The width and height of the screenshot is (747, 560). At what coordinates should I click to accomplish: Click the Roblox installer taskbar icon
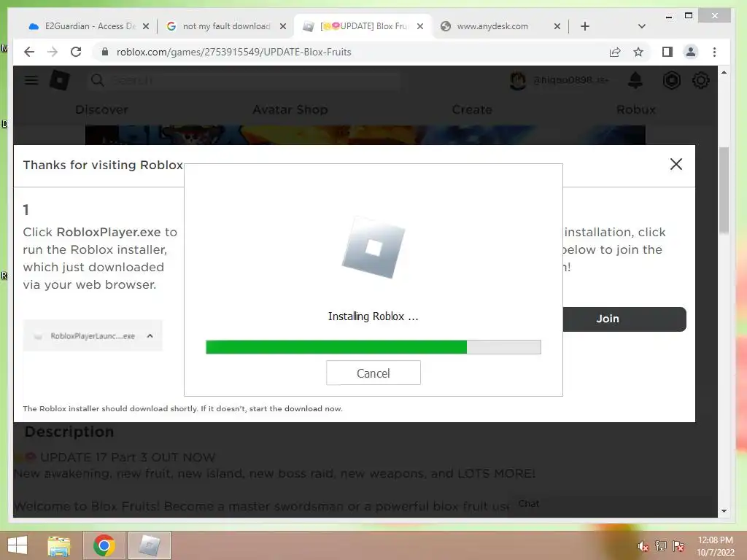(x=150, y=545)
